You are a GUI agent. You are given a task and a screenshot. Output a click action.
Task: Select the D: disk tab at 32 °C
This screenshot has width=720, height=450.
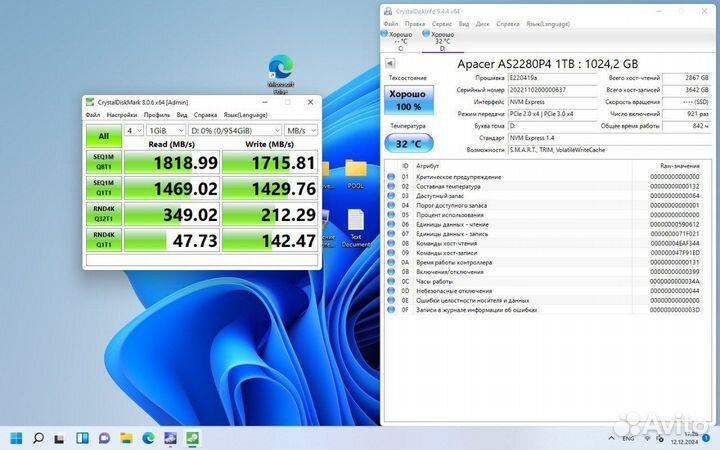(442, 40)
